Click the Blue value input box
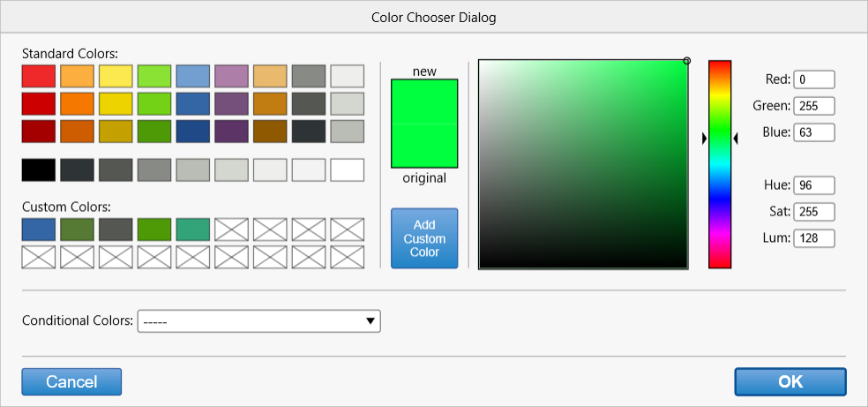The width and height of the screenshot is (868, 407). [813, 132]
